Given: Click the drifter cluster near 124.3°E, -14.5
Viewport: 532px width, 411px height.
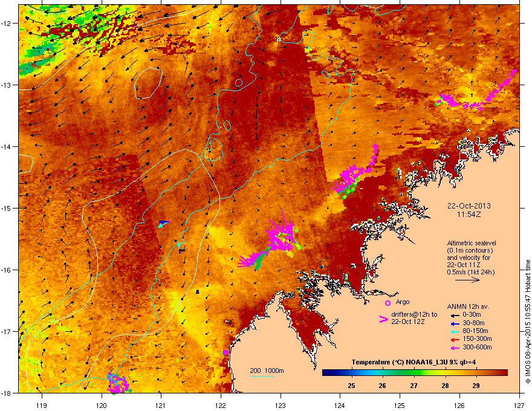Looking at the screenshot, I should (354, 173).
